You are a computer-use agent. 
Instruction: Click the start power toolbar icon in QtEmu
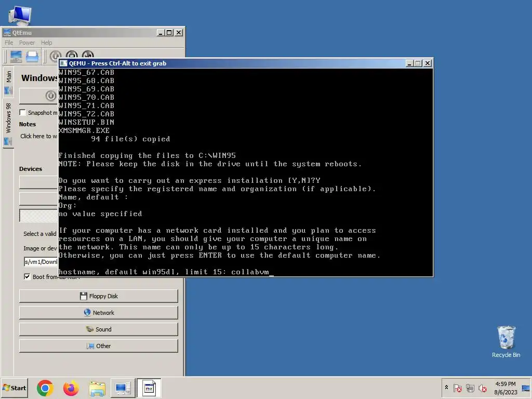pos(55,56)
